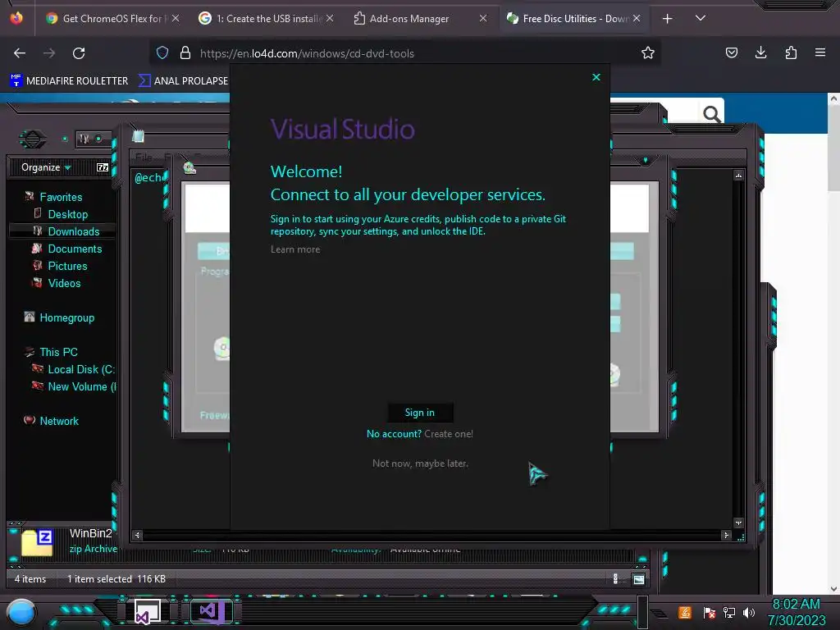Click the left arrow of the horizontal scrollbar
The height and width of the screenshot is (630, 840).
pos(137,535)
